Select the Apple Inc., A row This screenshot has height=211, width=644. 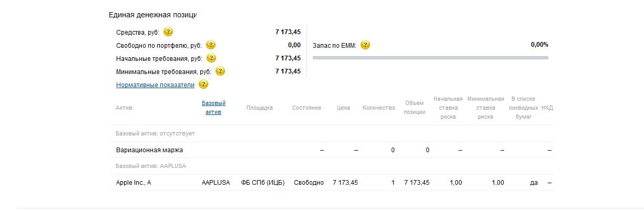tap(134, 183)
